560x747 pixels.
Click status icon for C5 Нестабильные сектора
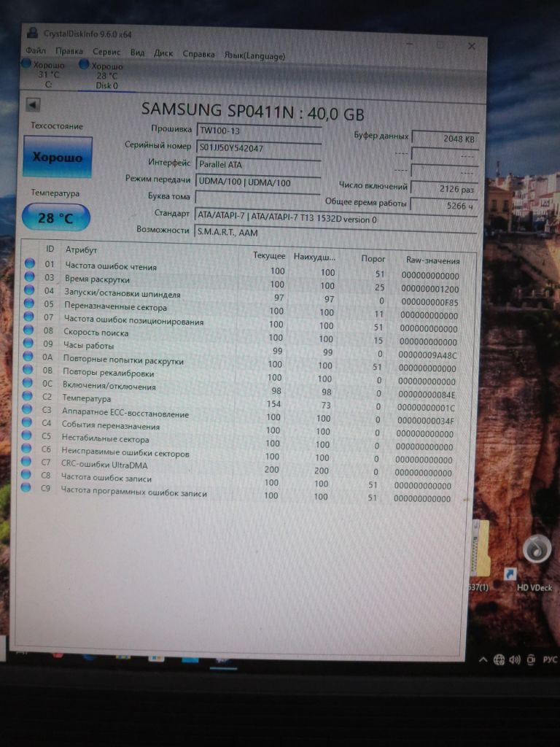(x=27, y=436)
